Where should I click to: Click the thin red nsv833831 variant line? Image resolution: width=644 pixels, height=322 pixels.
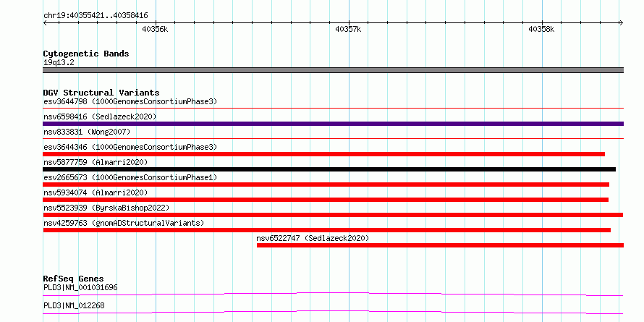click(334, 139)
